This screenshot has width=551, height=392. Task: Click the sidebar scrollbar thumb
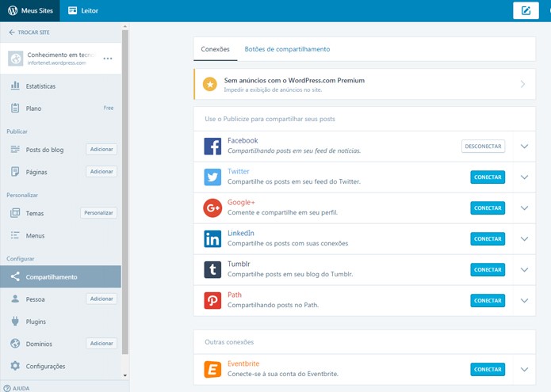(125, 192)
